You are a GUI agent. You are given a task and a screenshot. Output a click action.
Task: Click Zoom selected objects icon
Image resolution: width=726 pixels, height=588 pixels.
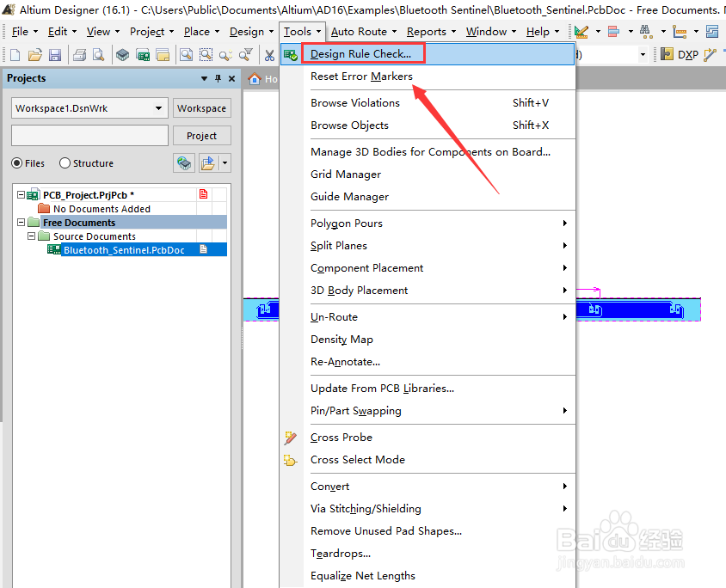point(225,55)
